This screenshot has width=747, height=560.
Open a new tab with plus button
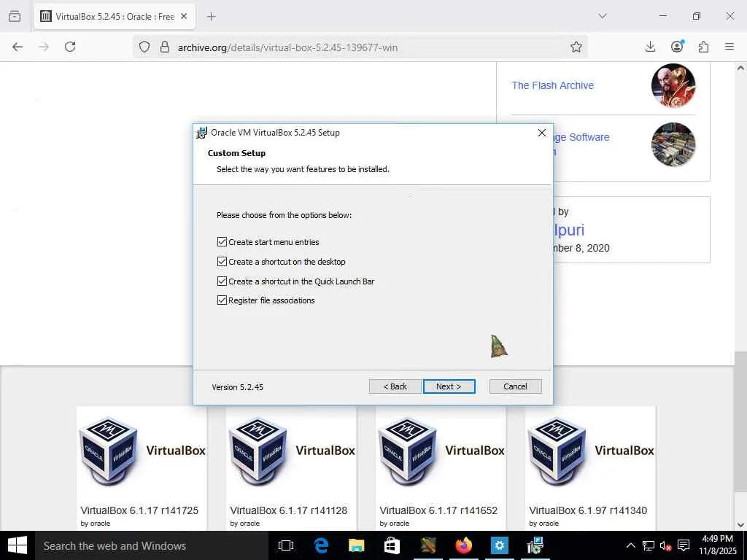[212, 17]
